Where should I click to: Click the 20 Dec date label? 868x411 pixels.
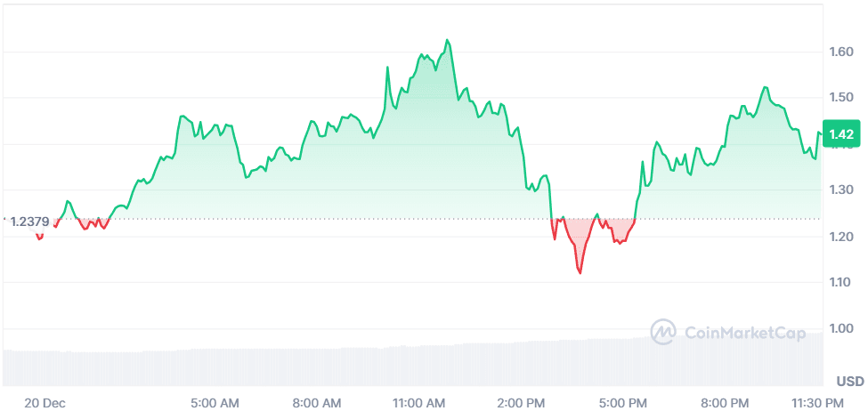pos(44,403)
